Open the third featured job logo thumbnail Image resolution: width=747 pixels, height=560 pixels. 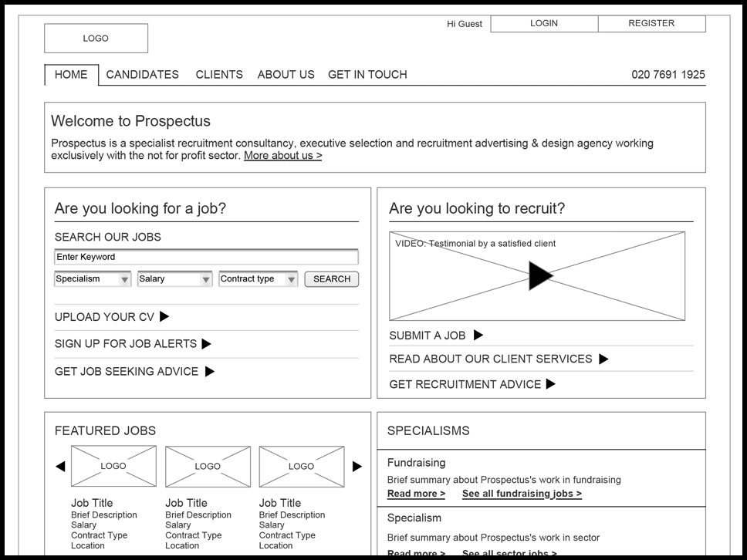[302, 467]
